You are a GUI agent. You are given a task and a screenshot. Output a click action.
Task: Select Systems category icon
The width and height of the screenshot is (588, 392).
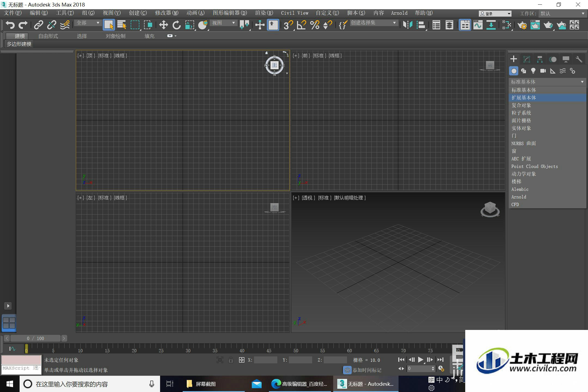pos(572,71)
